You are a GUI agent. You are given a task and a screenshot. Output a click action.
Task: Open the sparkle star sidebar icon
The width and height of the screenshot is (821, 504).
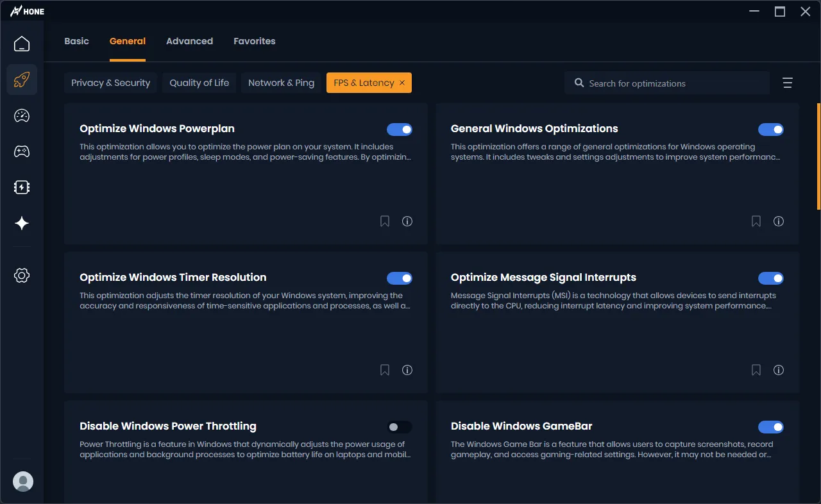tap(22, 223)
